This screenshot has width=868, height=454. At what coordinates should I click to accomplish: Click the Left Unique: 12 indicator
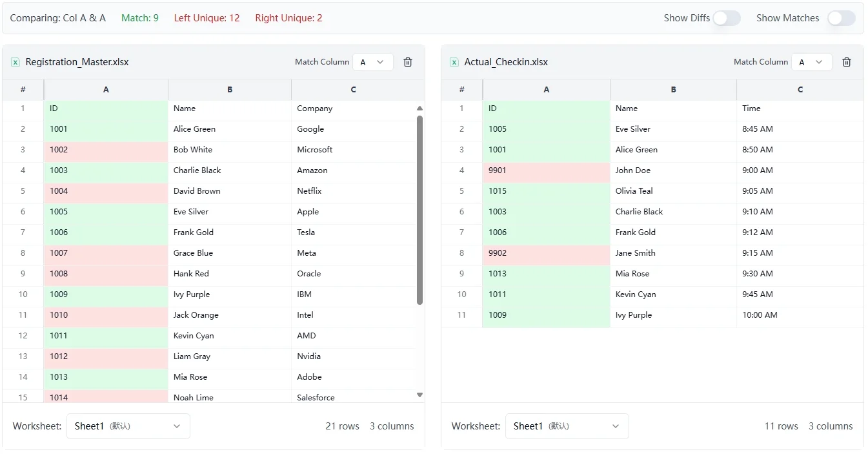point(207,17)
